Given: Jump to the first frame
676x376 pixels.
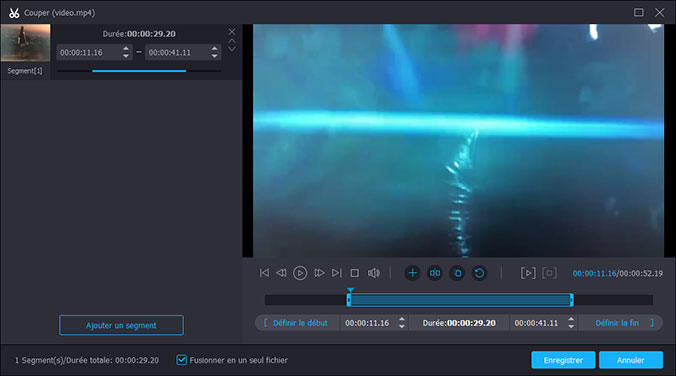Looking at the screenshot, I should pos(264,273).
